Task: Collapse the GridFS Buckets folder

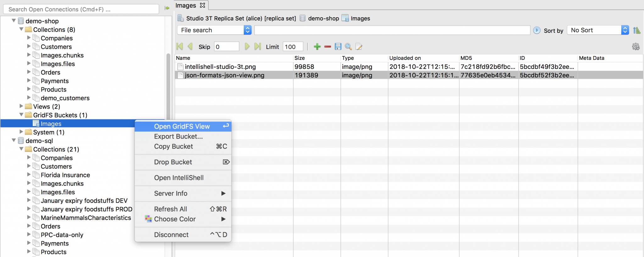Action: coord(21,115)
